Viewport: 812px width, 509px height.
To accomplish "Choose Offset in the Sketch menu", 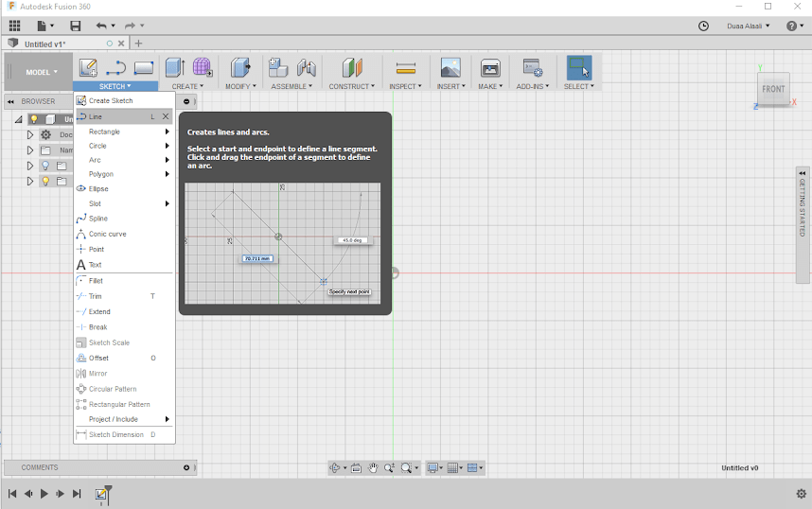I will [124, 358].
